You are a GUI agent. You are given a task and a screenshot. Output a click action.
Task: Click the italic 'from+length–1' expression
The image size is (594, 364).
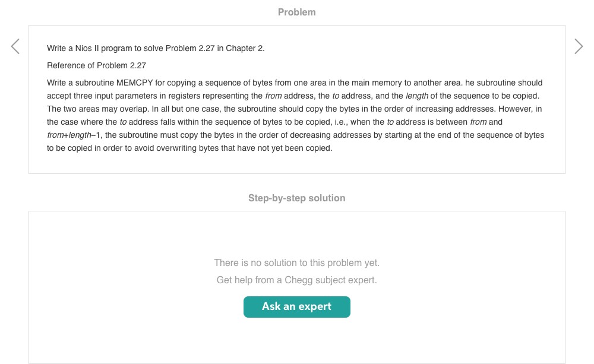click(x=74, y=135)
